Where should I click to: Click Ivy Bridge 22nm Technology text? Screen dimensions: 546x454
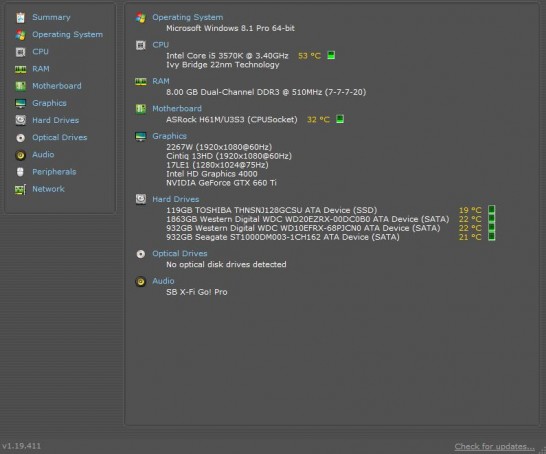[x=223, y=65]
